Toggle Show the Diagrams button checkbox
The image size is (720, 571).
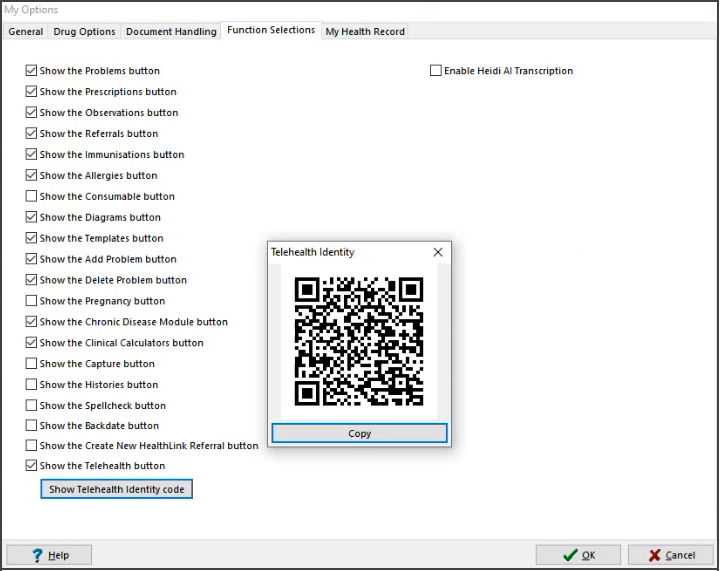pyautogui.click(x=31, y=217)
